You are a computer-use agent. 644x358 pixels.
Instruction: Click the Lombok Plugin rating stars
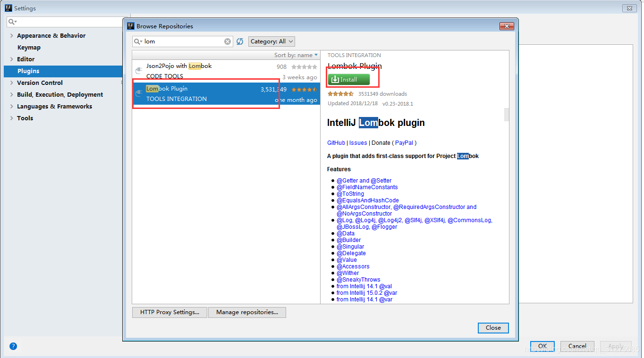pos(304,89)
